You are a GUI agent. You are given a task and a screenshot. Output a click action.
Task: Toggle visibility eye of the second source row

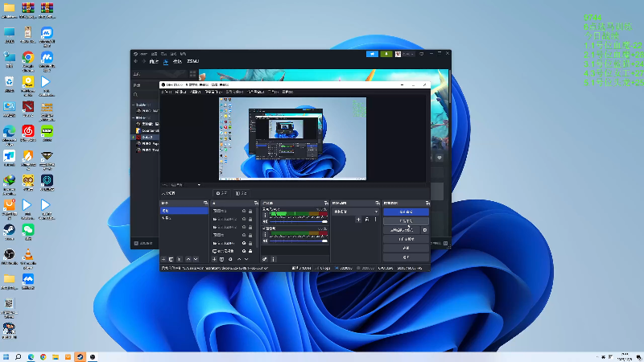point(244,219)
